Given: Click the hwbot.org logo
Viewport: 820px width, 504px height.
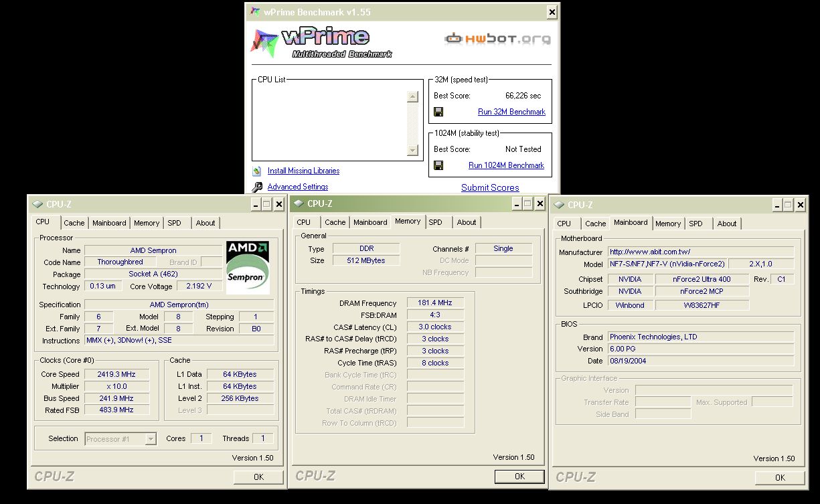Looking at the screenshot, I should click(x=498, y=39).
